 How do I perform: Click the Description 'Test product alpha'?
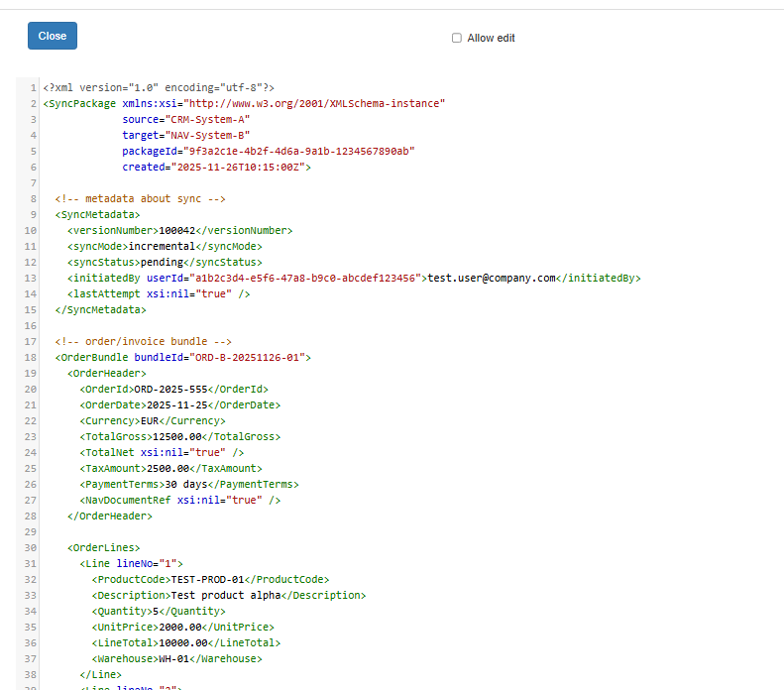(x=226, y=596)
